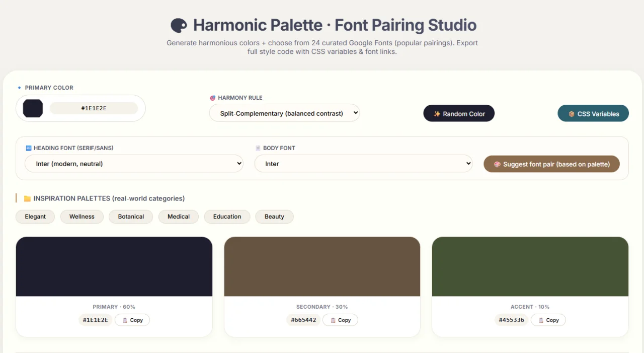This screenshot has height=353, width=644.
Task: Click the brown Secondary color card
Action: click(x=322, y=266)
